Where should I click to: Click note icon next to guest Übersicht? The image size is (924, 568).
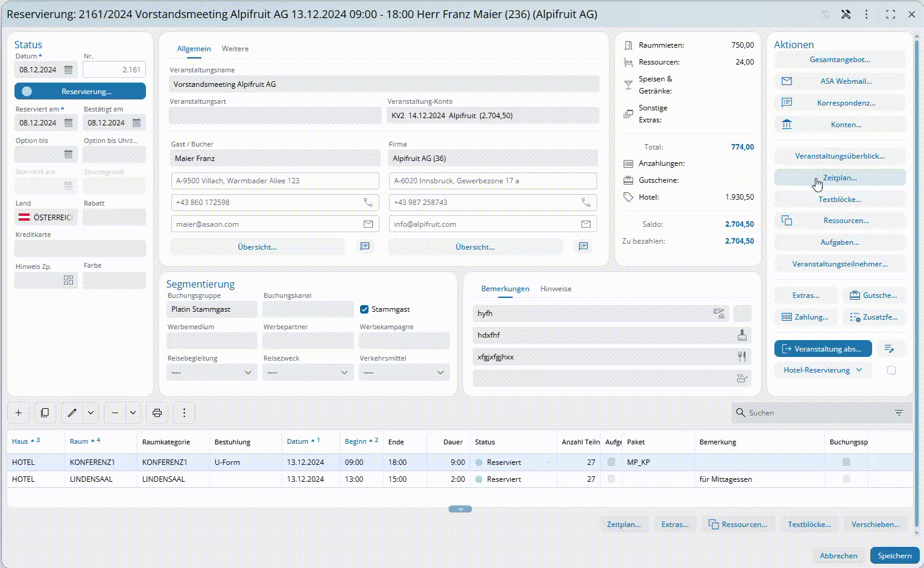365,247
